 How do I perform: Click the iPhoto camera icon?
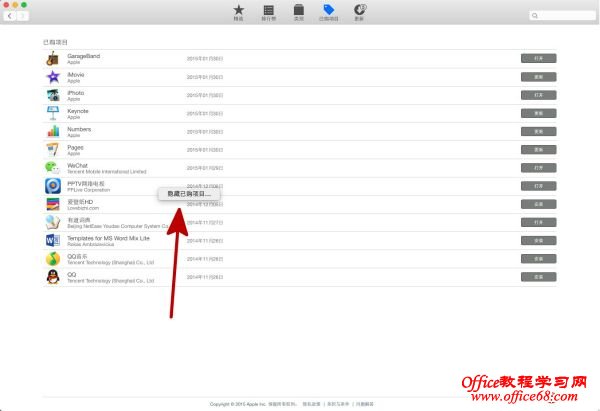[53, 95]
